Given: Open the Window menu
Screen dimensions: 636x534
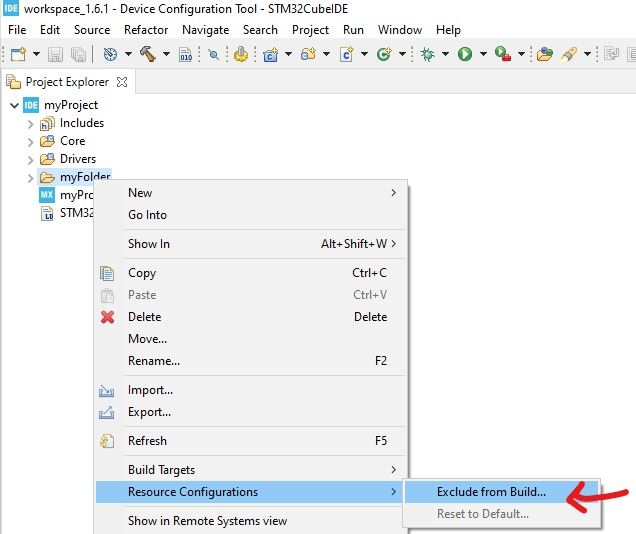Looking at the screenshot, I should click(400, 30).
